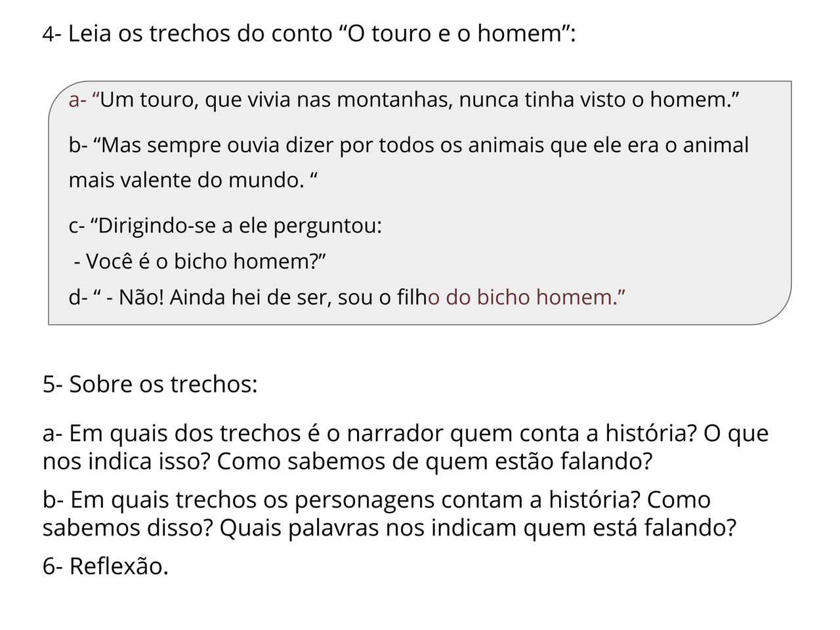Click the heading number "4-"
840x630 pixels.
52,34
